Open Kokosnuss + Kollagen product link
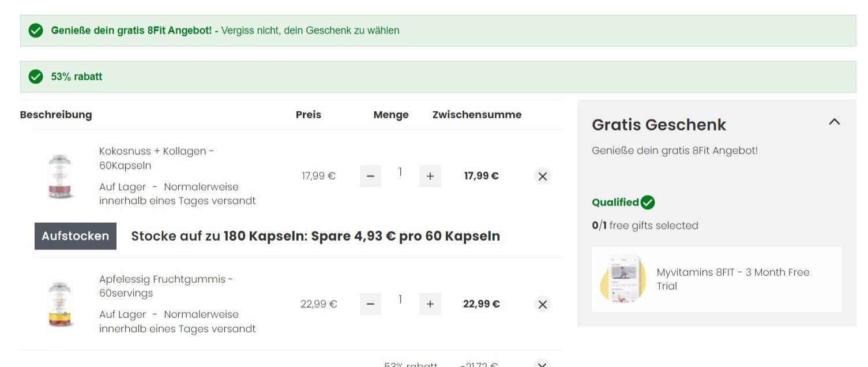The image size is (868, 367). (x=156, y=158)
